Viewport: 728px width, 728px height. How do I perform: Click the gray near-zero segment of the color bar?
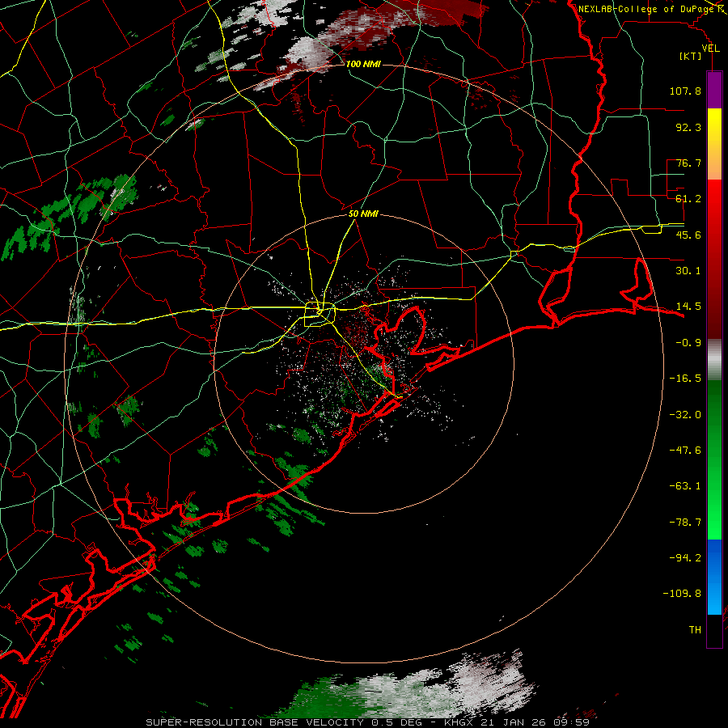(714, 360)
